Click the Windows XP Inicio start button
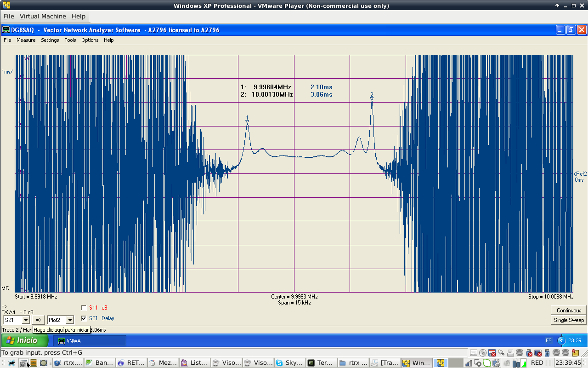Screen dimensions: 588x368 [x=25, y=341]
